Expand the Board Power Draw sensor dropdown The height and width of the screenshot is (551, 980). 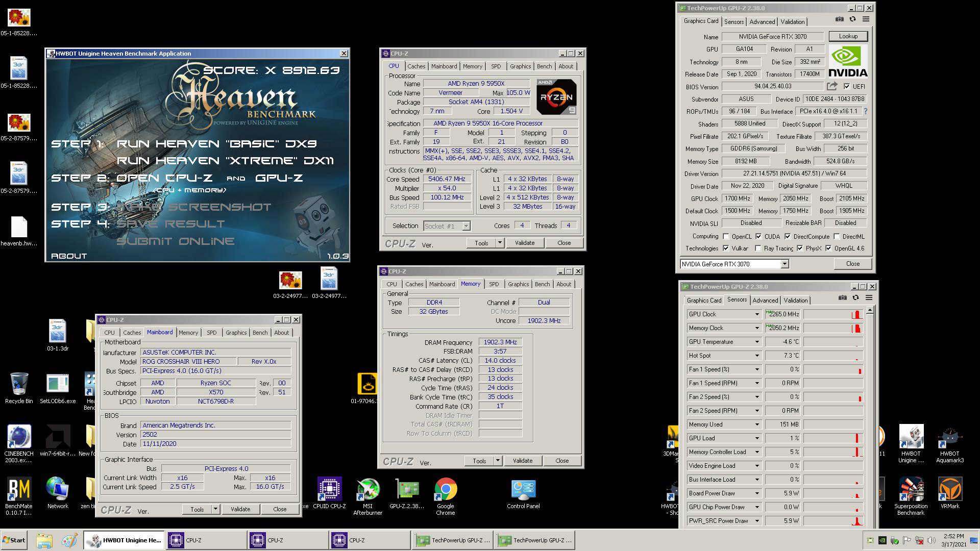point(757,493)
